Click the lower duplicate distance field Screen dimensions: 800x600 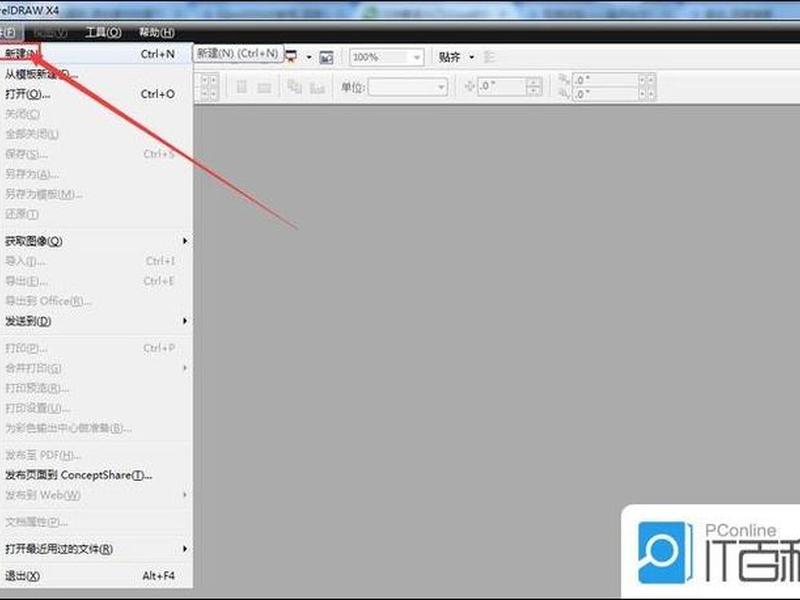[x=605, y=94]
